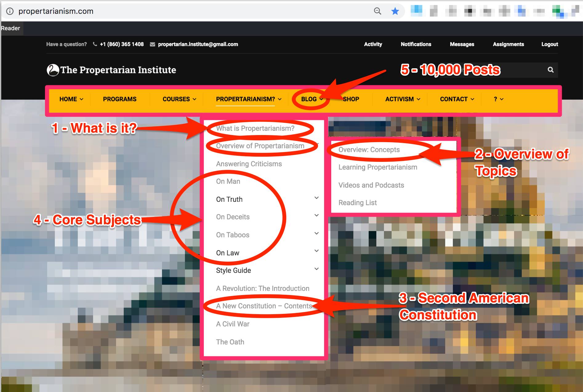Click the bookmark star icon
This screenshot has height=392, width=583.
tap(395, 11)
